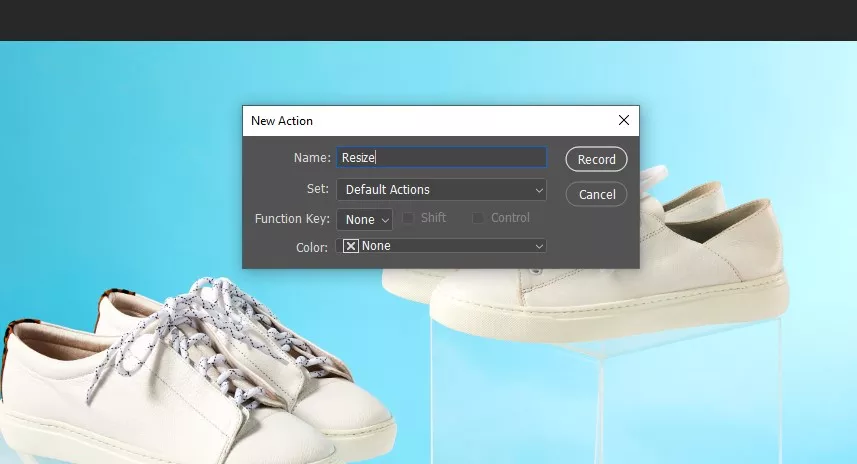Click the None color X swatch icon
857x464 pixels.
click(x=351, y=246)
